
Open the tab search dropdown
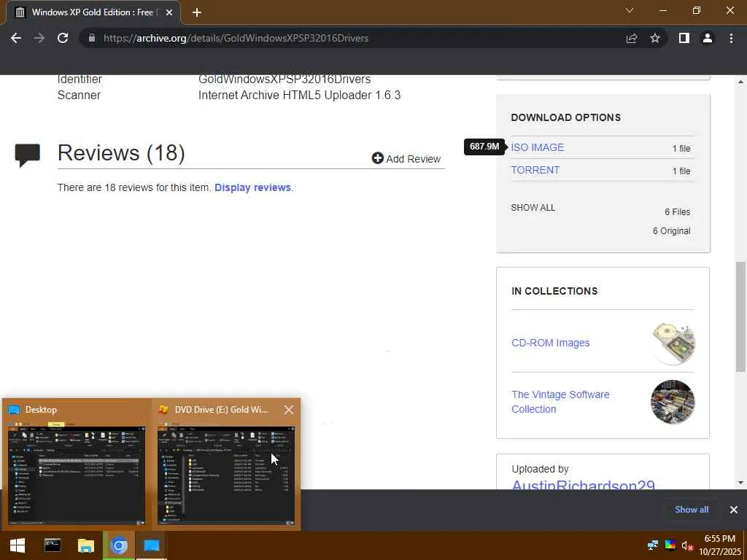(x=630, y=10)
